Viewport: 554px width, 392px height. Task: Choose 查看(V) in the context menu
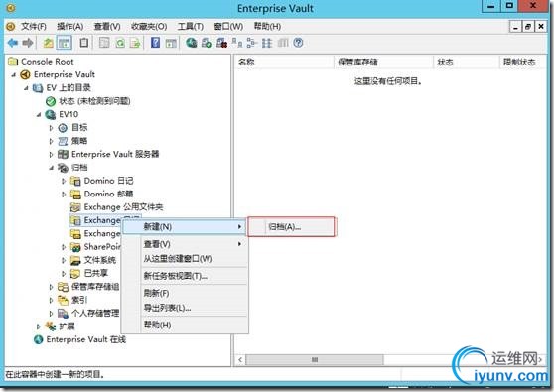[184, 244]
